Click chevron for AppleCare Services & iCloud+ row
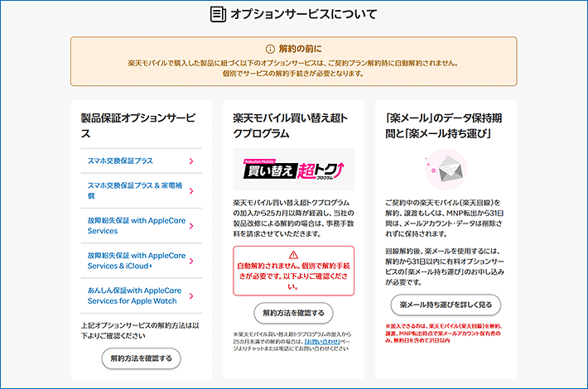The image size is (588, 389). coord(191,261)
